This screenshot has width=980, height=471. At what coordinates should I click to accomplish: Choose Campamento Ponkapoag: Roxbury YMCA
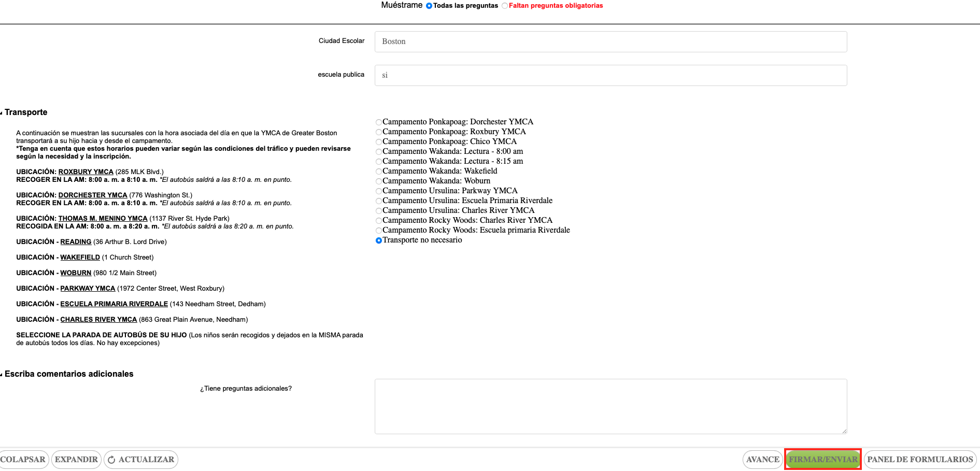[x=379, y=132]
